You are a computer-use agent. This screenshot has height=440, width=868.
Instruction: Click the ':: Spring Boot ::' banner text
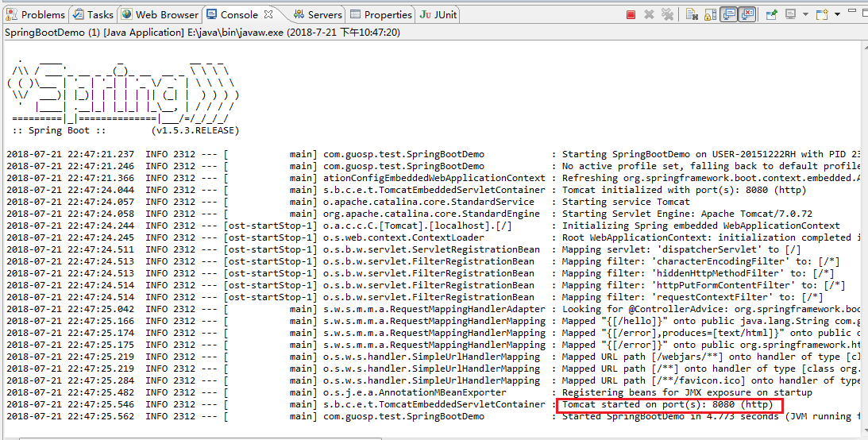59,130
